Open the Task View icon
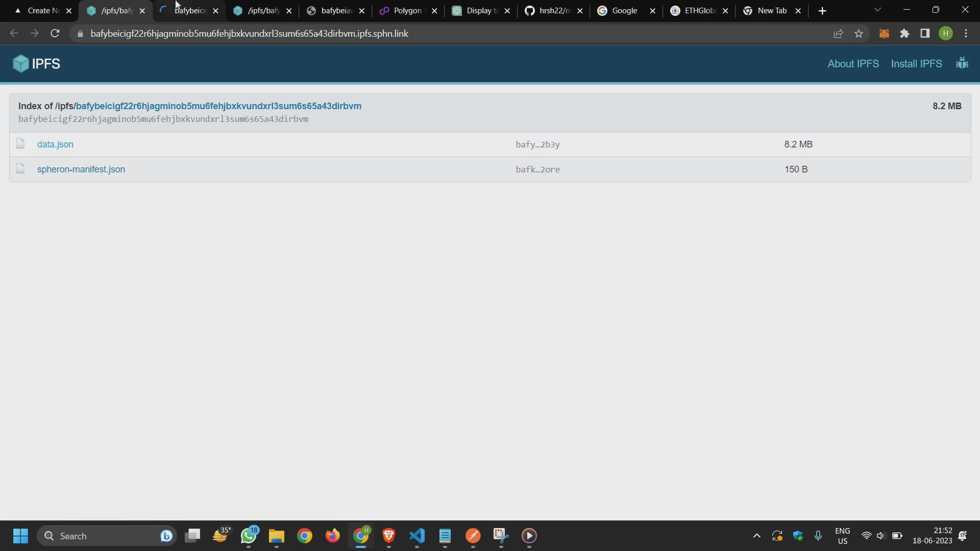 [x=192, y=536]
